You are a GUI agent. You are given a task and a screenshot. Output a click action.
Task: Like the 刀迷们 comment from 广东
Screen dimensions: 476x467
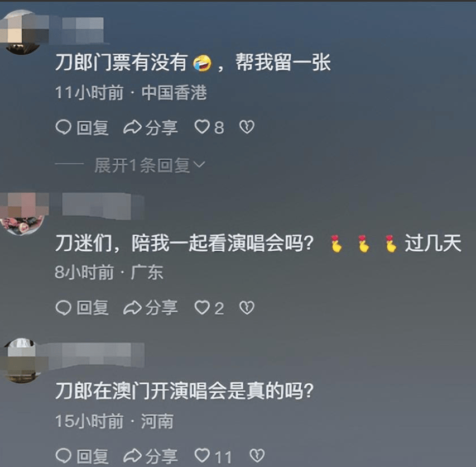coord(209,308)
